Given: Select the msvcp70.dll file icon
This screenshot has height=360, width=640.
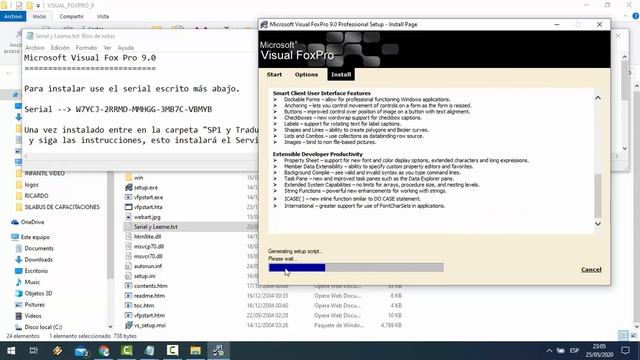Looking at the screenshot, I should pos(129,246).
